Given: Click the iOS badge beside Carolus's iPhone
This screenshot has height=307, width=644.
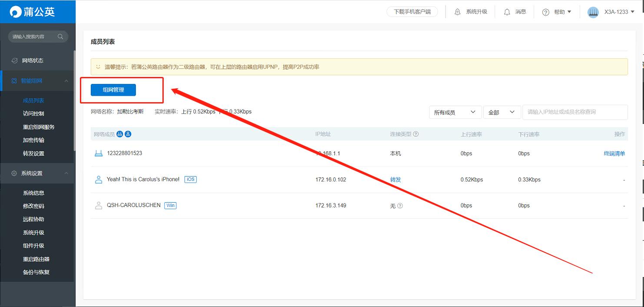Looking at the screenshot, I should [191, 179].
